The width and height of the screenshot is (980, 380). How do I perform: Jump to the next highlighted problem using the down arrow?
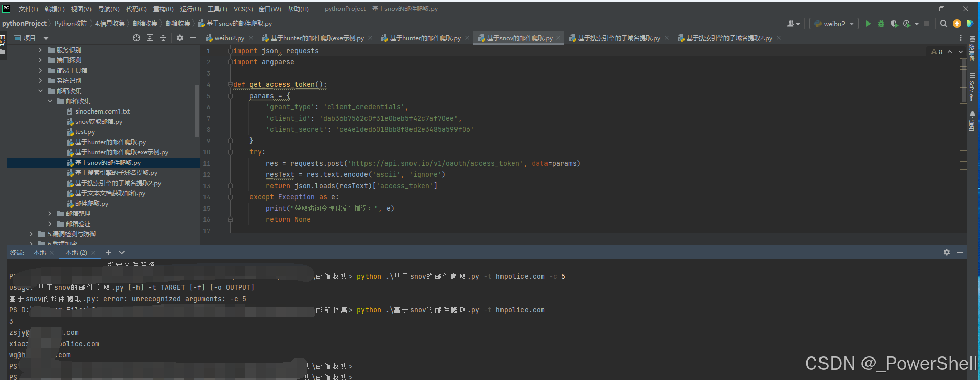[961, 52]
